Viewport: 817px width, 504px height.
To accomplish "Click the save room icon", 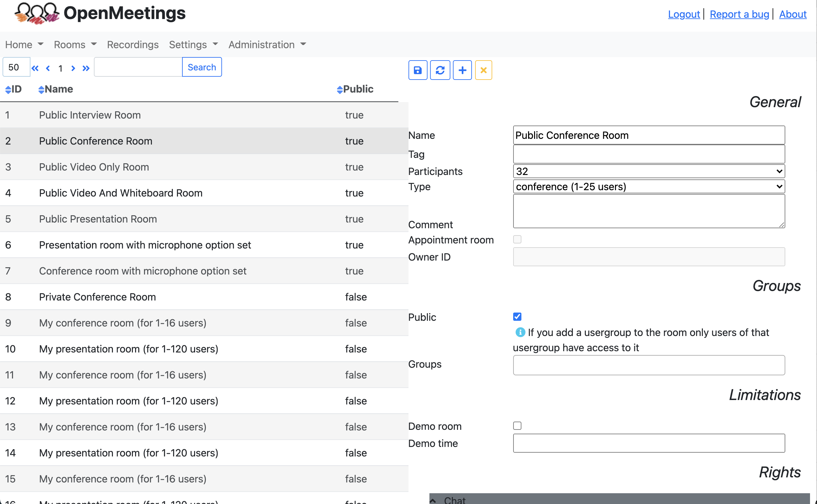I will click(x=417, y=70).
